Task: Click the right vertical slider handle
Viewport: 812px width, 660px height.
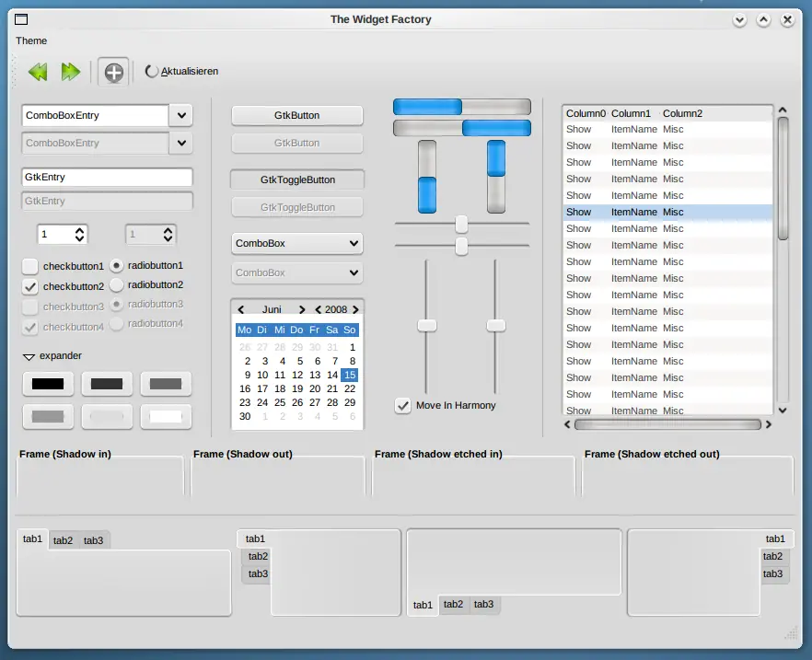Action: click(x=495, y=326)
